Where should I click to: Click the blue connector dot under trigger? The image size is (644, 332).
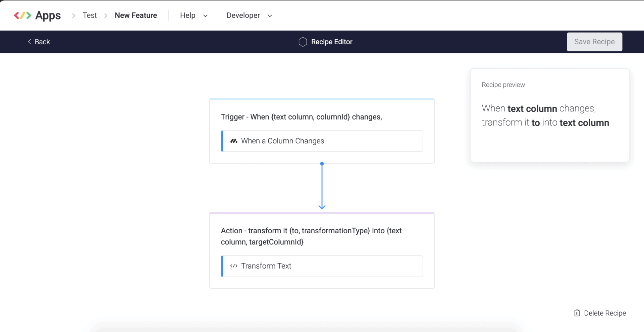point(322,164)
